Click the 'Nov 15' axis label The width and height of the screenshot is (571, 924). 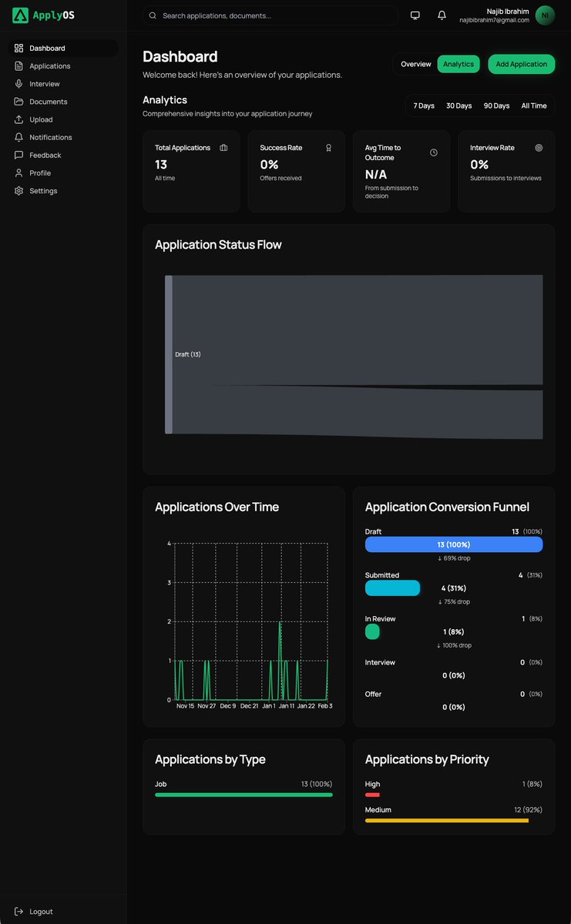pyautogui.click(x=185, y=705)
